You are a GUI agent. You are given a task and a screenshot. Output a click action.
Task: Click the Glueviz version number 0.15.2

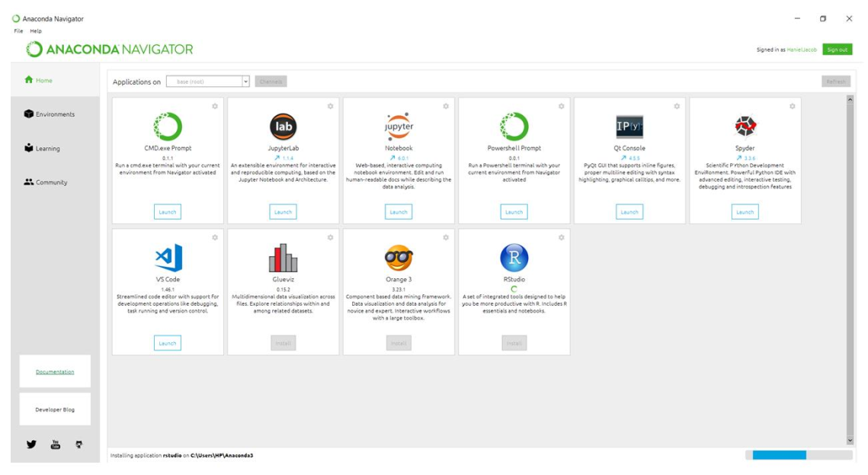click(x=283, y=290)
